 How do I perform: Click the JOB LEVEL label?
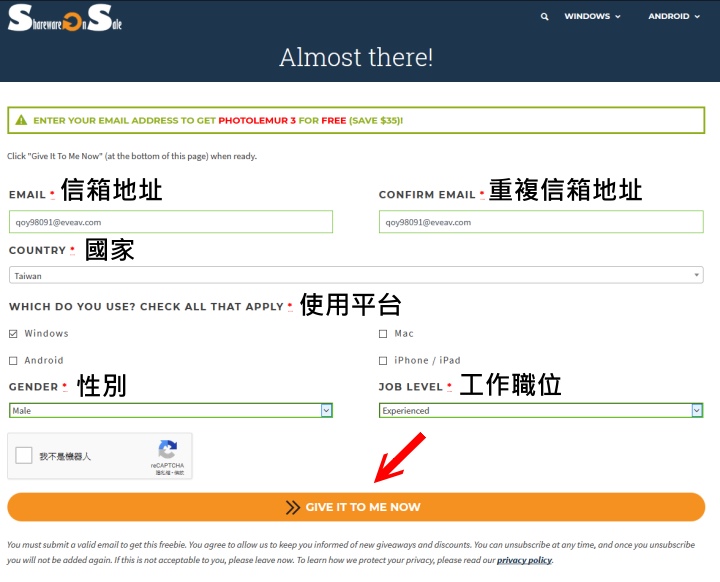[x=411, y=387]
